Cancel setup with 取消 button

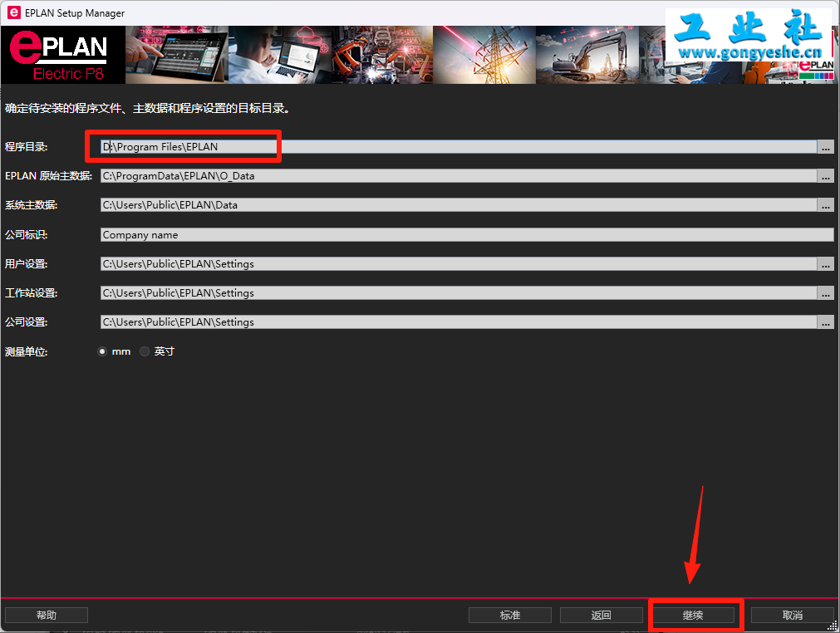pyautogui.click(x=793, y=616)
